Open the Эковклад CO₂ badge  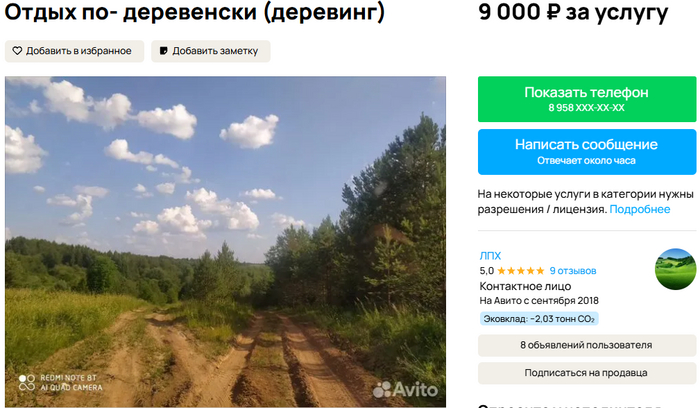(x=539, y=319)
